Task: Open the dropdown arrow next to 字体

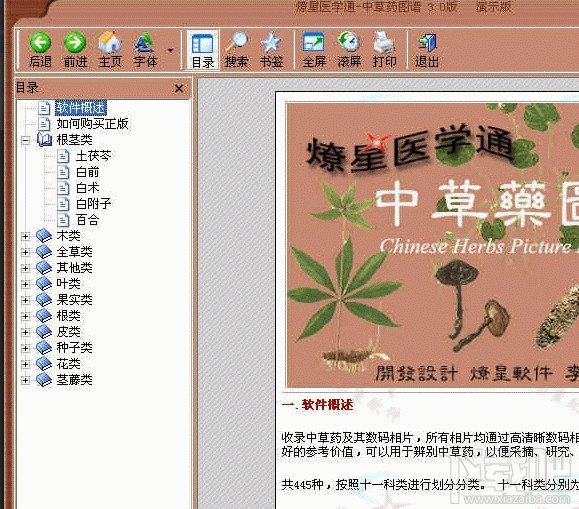Action: pyautogui.click(x=170, y=50)
